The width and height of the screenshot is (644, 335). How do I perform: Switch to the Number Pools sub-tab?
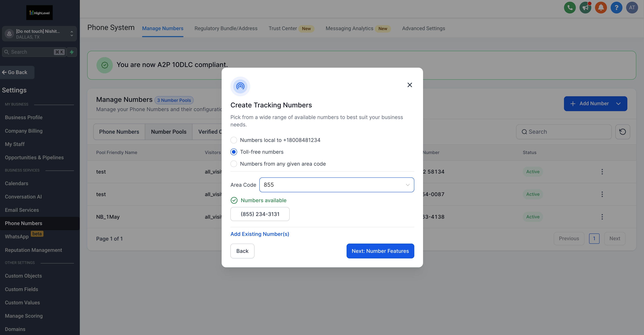click(169, 132)
